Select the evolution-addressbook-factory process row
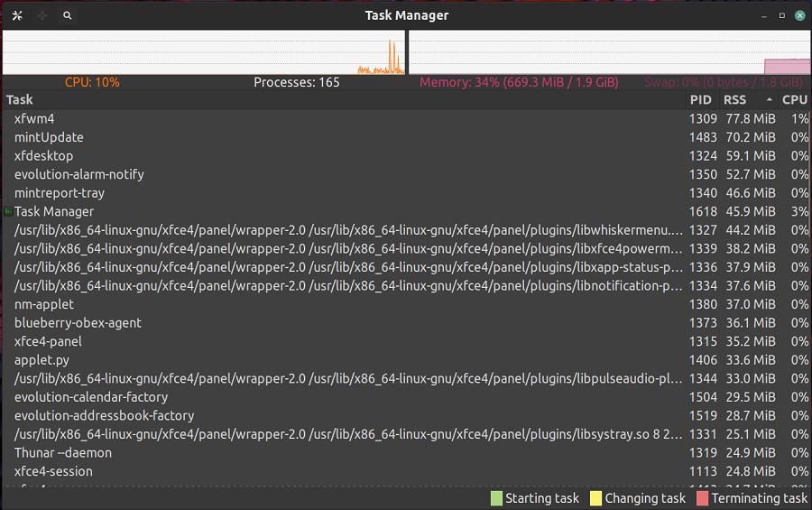 (x=406, y=415)
